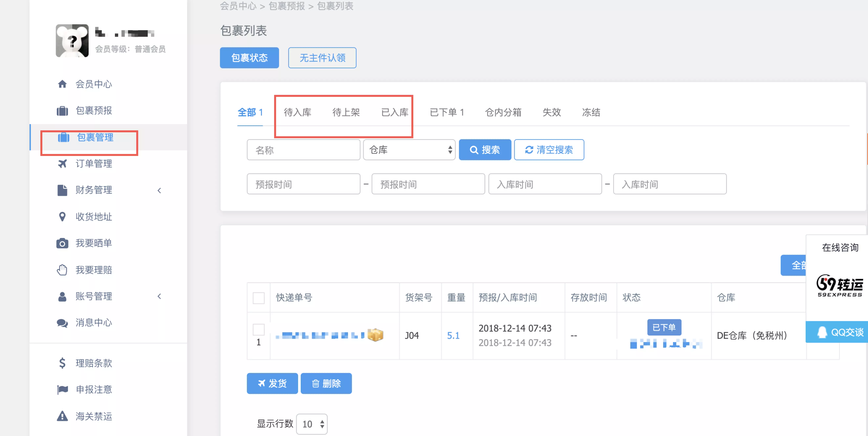Click 会员中心 in the breadcrumb
This screenshot has height=436, width=868.
[238, 6]
